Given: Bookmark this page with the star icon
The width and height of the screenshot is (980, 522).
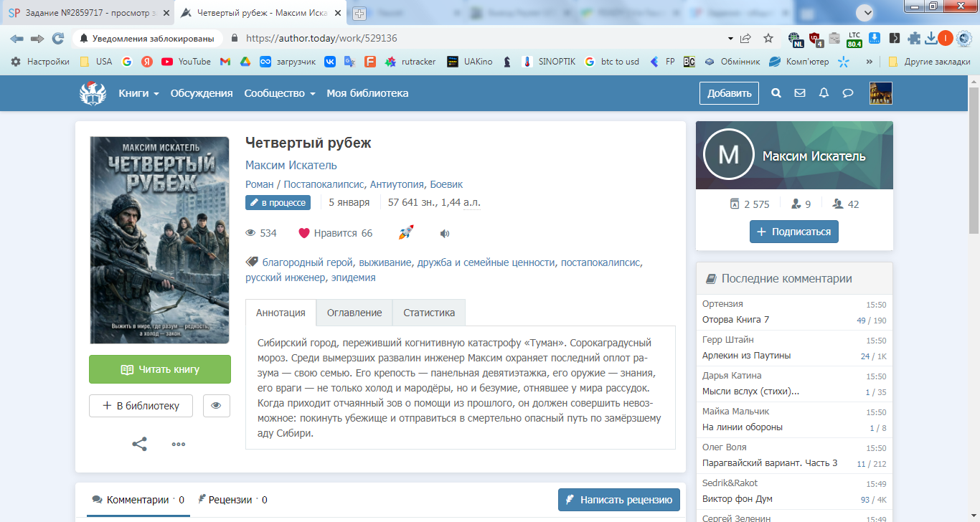Looking at the screenshot, I should pyautogui.click(x=768, y=38).
